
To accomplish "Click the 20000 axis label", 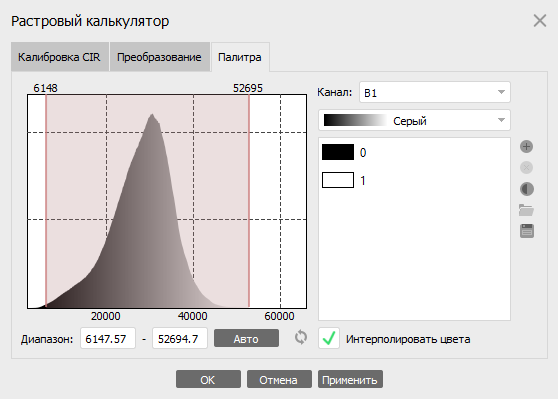I will click(x=105, y=316).
